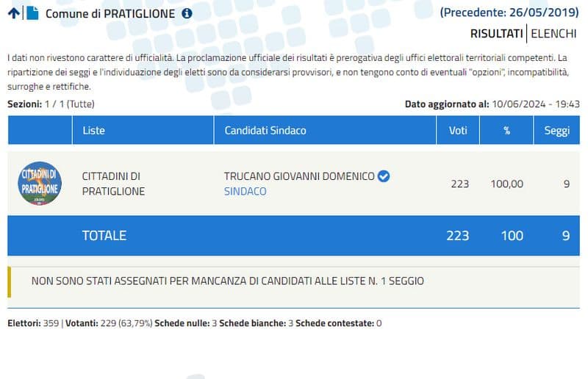Click the Seggi column header
The width and height of the screenshot is (588, 379).
(x=556, y=130)
